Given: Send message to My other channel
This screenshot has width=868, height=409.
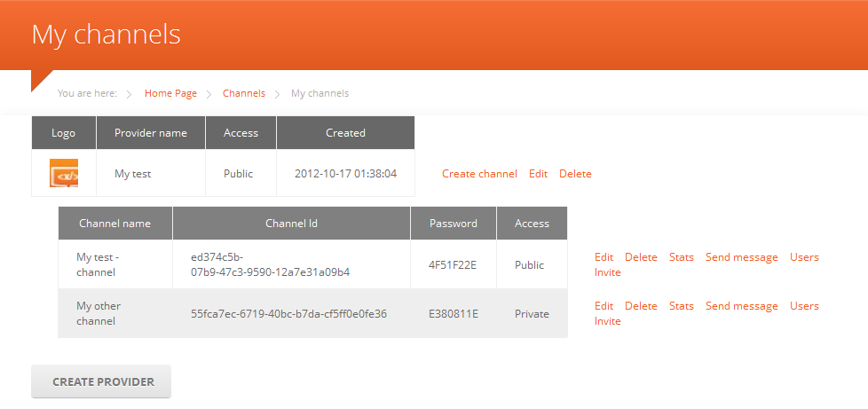Looking at the screenshot, I should (x=741, y=306).
